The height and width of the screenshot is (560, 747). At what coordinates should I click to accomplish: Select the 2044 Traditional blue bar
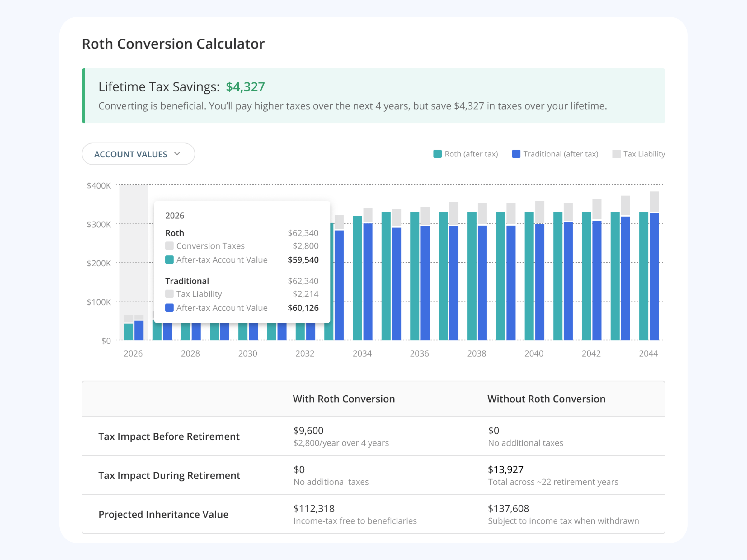pyautogui.click(x=654, y=277)
